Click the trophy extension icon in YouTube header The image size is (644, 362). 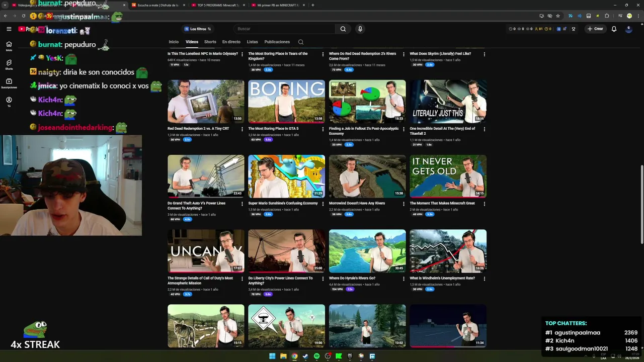tap(573, 29)
